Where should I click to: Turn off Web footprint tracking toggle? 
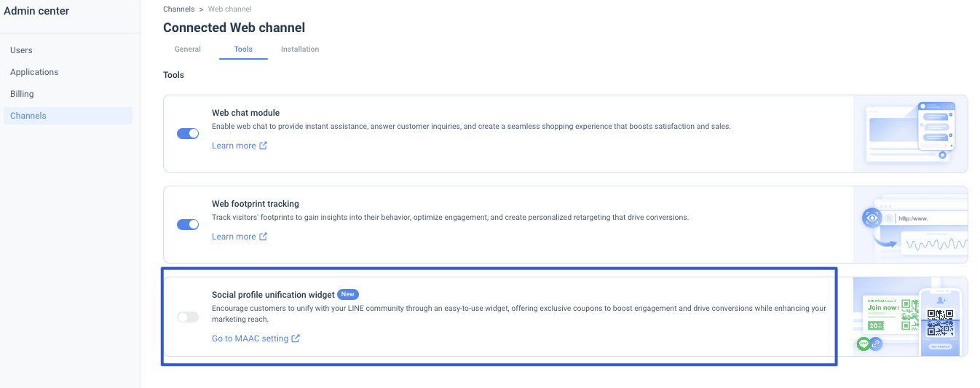pyautogui.click(x=188, y=225)
